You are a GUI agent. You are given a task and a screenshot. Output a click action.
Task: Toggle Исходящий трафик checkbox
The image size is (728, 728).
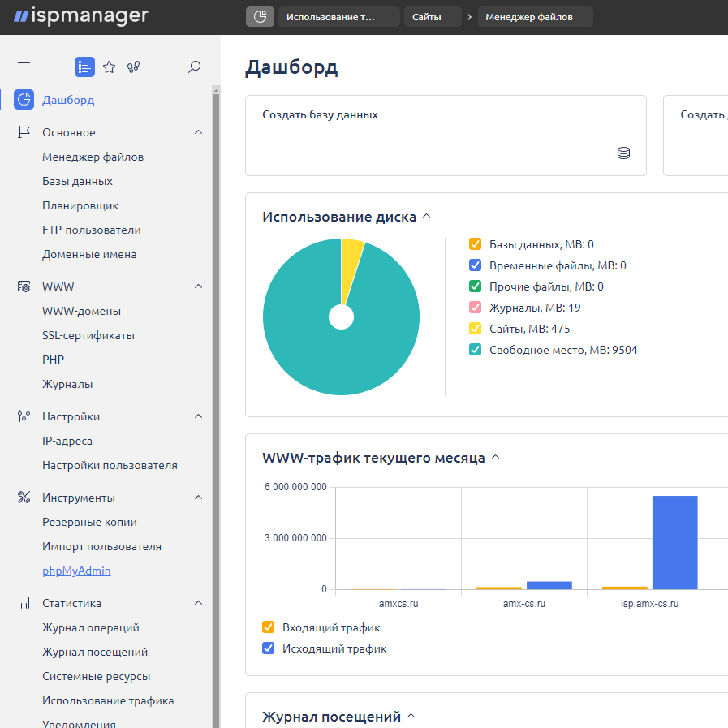click(269, 648)
